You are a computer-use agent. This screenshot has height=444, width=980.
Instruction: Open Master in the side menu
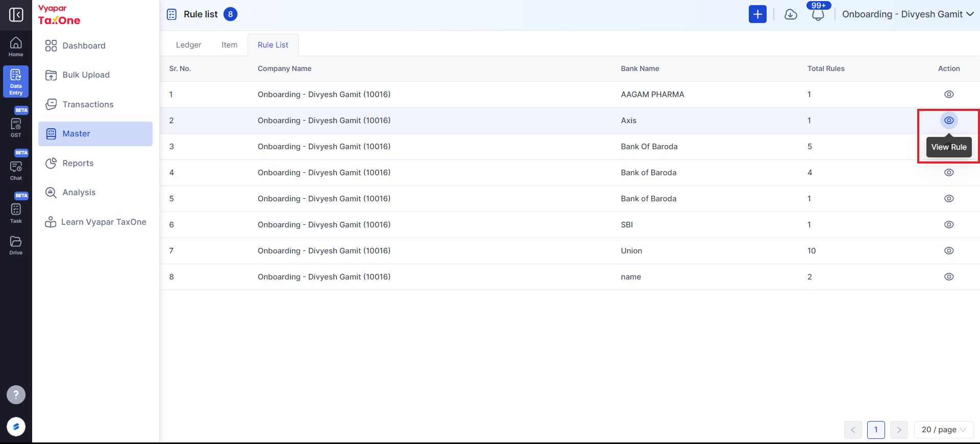click(x=95, y=134)
